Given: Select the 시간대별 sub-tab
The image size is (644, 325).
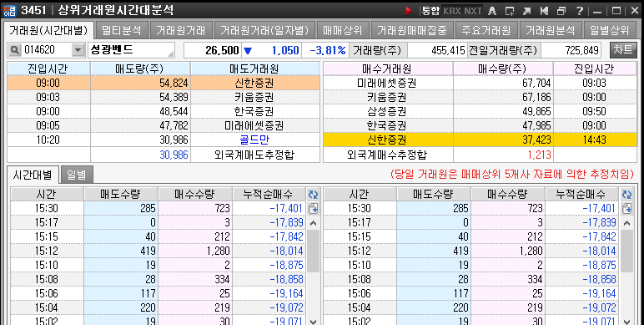Looking at the screenshot, I should tap(33, 175).
